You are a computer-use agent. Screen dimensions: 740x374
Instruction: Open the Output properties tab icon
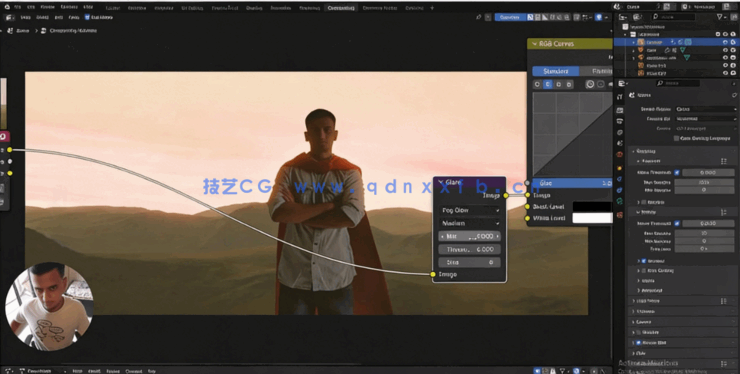tap(620, 121)
